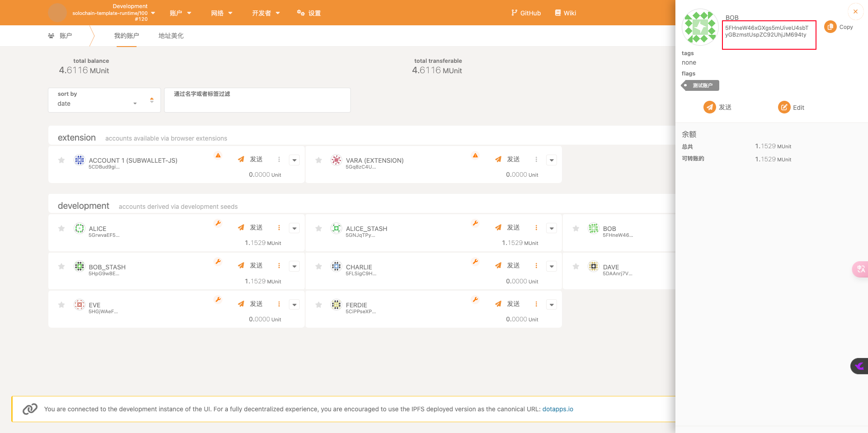This screenshot has height=433, width=868.
Task: Click ALICE identicon avatar
Action: pos(80,228)
